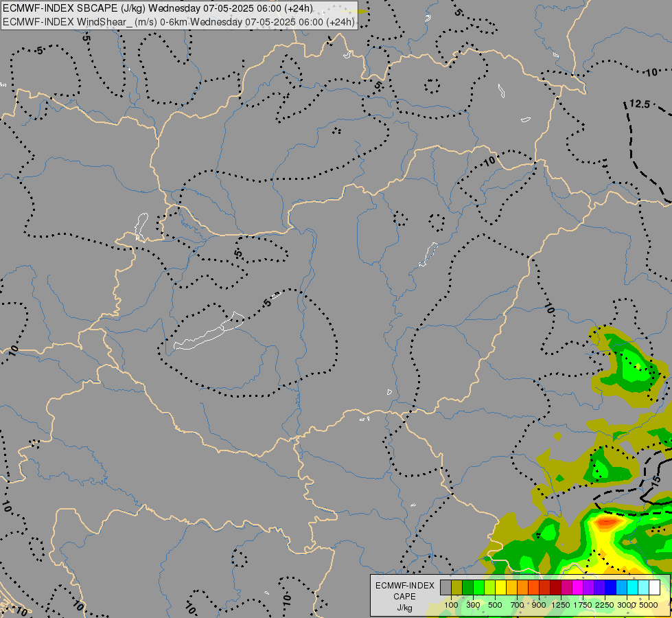Click the WindShear_ (m/s) 0-6km title line
The height and width of the screenshot is (618, 672).
click(178, 22)
